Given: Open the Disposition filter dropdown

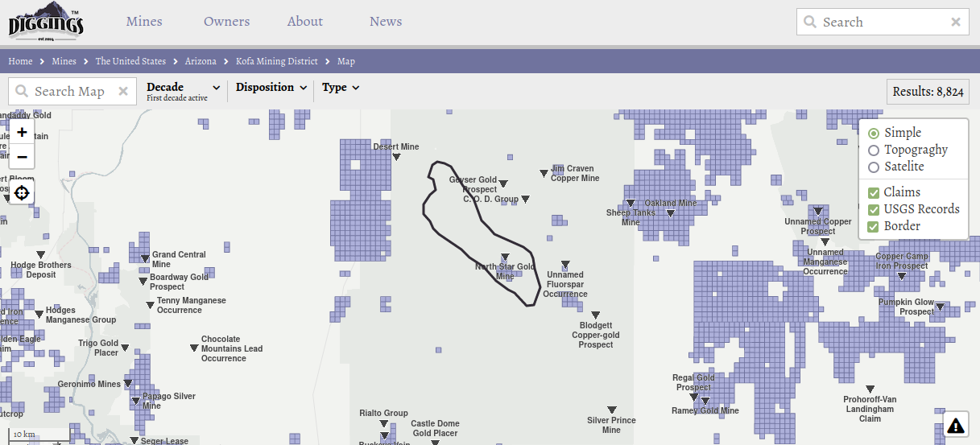Looking at the screenshot, I should coord(271,88).
